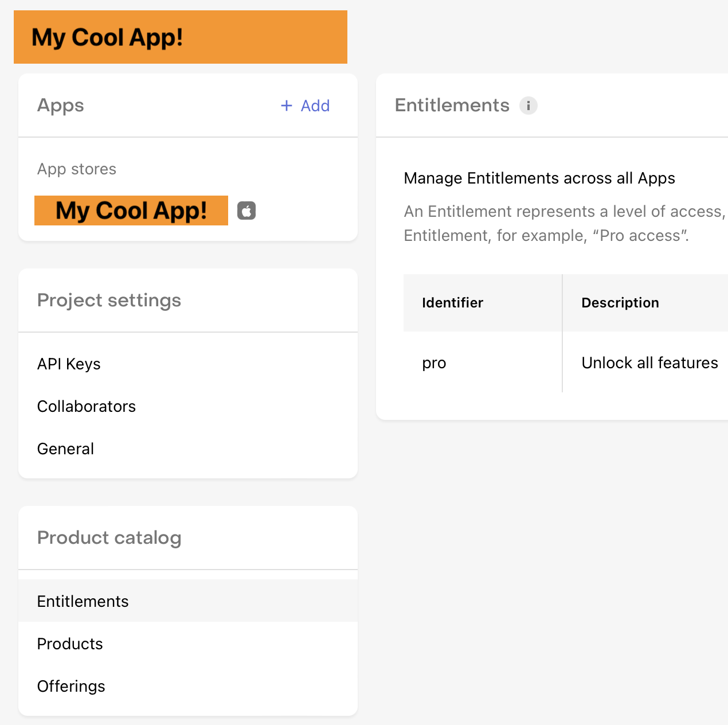Click the Entitlements info icon
This screenshot has width=728, height=725.
coord(528,106)
